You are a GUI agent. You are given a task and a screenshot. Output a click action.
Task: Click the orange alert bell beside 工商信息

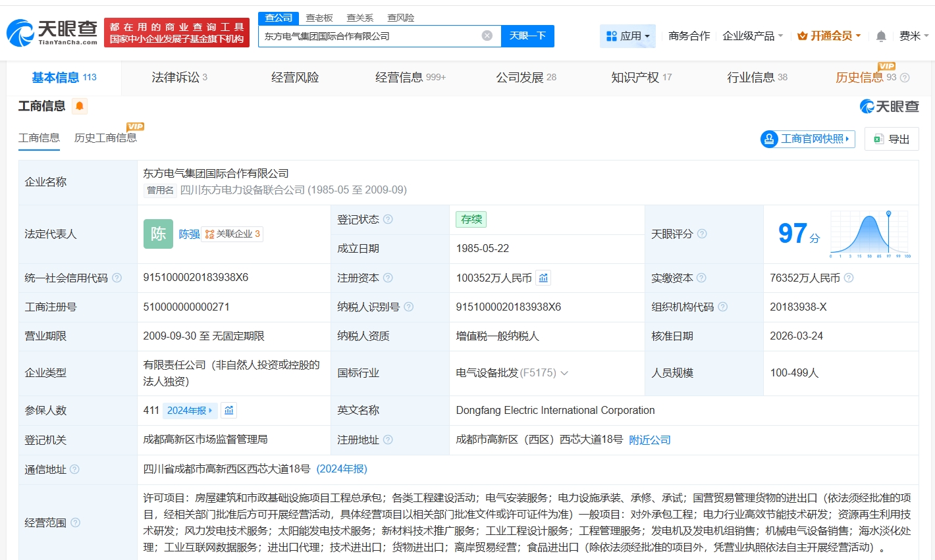79,106
